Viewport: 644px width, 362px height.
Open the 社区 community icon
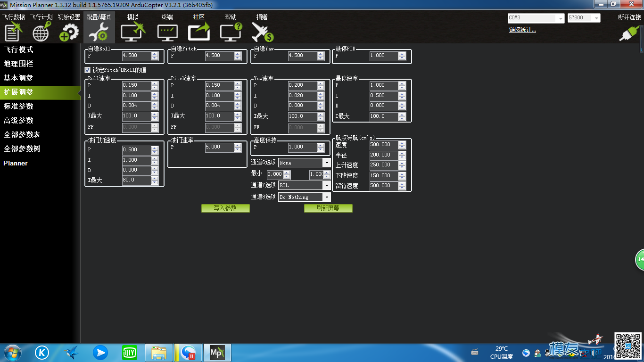(199, 32)
